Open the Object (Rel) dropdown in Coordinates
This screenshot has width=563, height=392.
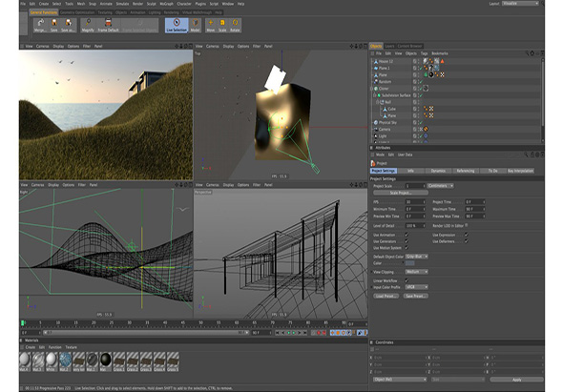click(400, 380)
